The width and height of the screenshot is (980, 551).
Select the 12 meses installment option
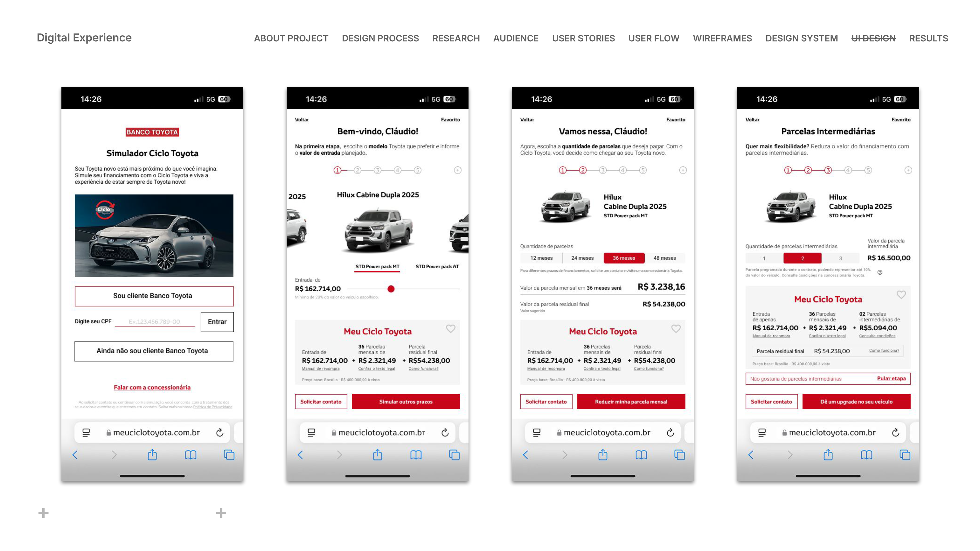click(541, 258)
